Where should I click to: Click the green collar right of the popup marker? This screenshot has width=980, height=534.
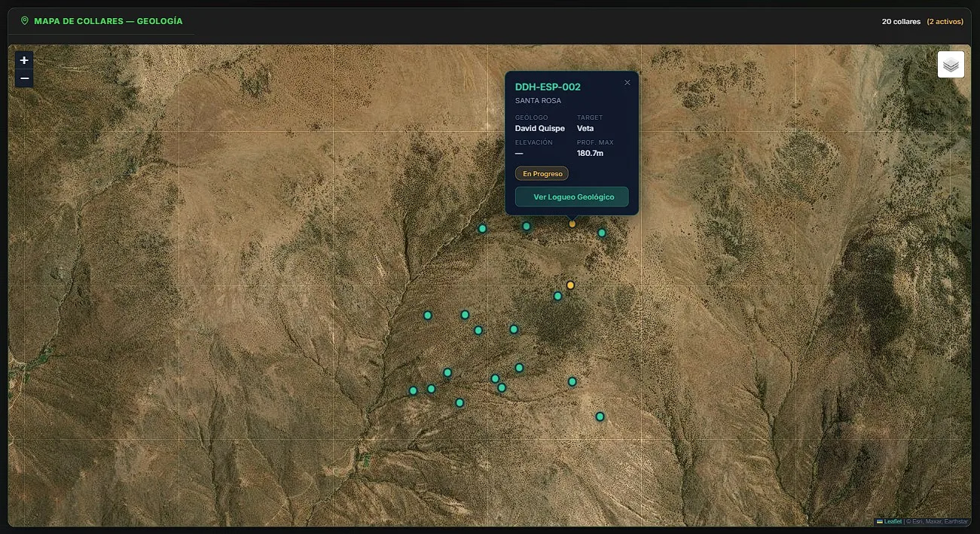click(602, 233)
